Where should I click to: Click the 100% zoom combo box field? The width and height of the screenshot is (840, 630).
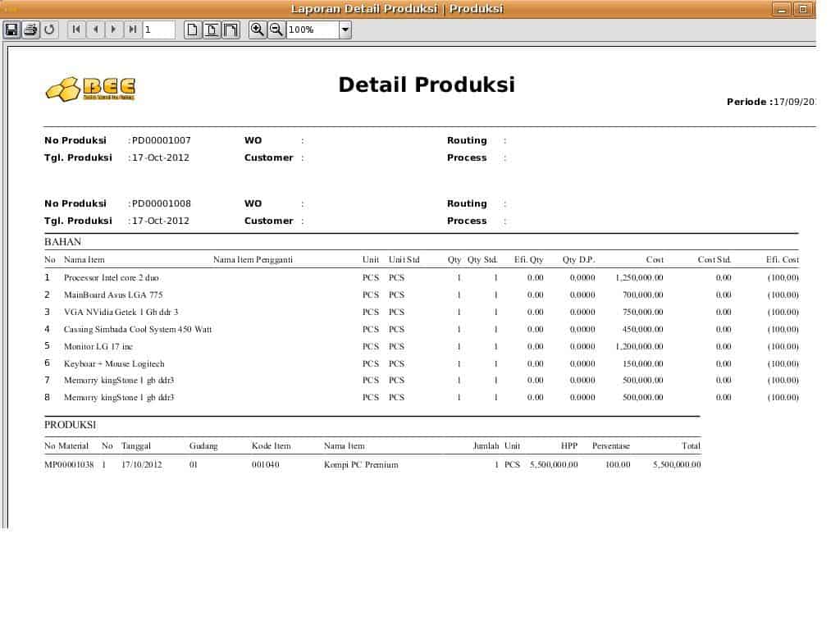[x=312, y=30]
